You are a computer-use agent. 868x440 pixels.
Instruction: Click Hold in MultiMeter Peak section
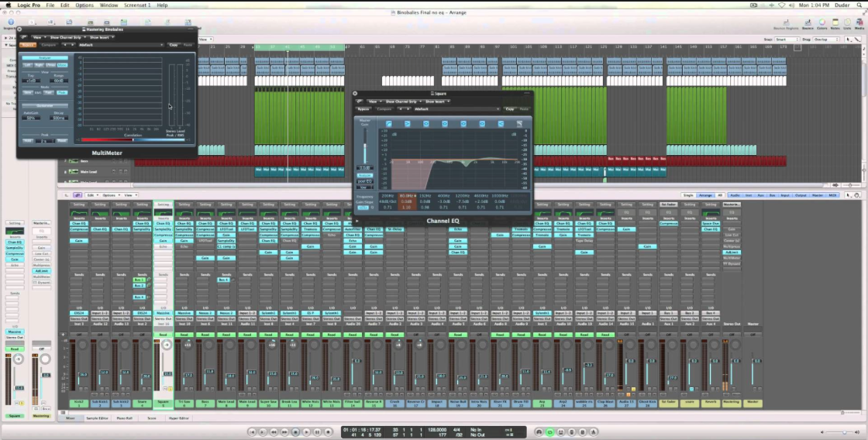(x=27, y=140)
